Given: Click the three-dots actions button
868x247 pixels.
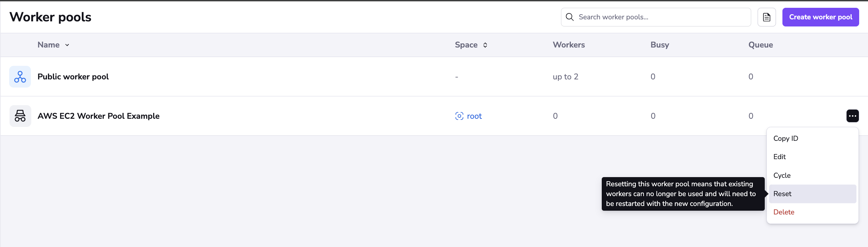Looking at the screenshot, I should (x=852, y=116).
